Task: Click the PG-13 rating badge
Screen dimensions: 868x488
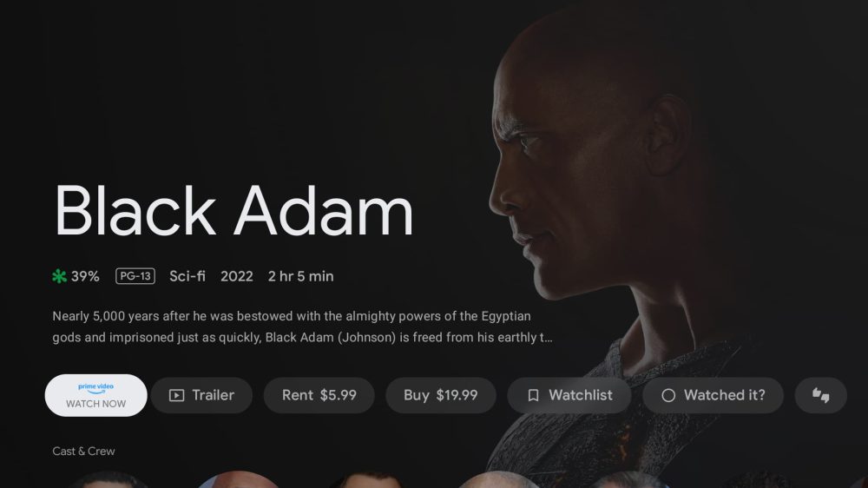Action: [135, 276]
